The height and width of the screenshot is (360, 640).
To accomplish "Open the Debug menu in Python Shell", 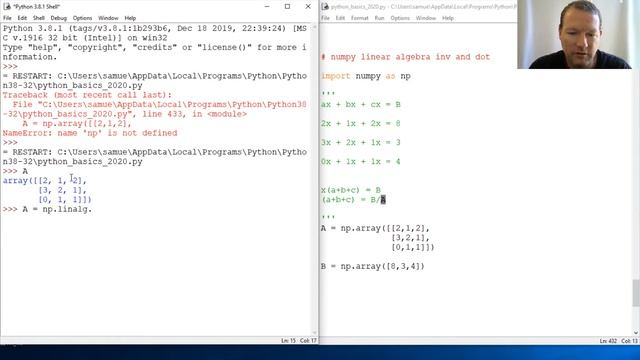I will pos(58,18).
